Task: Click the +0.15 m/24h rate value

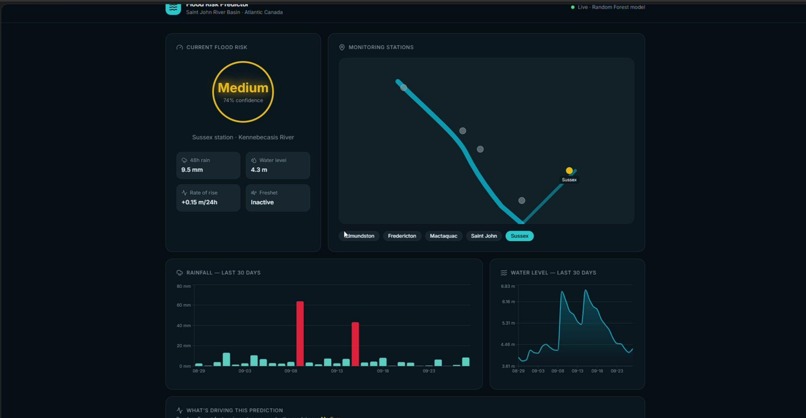Action: [199, 202]
